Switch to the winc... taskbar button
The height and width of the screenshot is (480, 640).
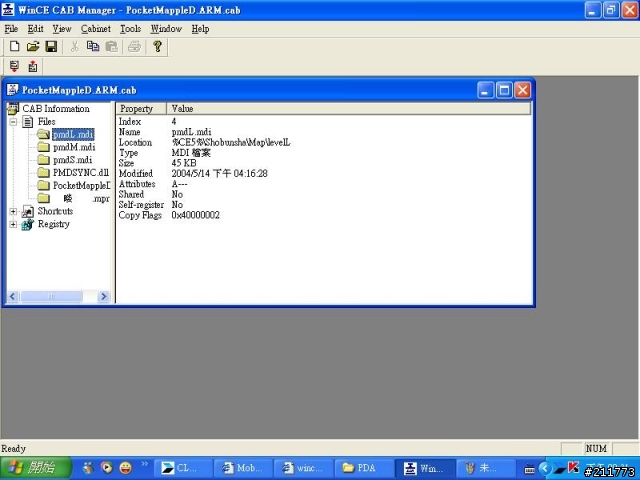click(304, 468)
